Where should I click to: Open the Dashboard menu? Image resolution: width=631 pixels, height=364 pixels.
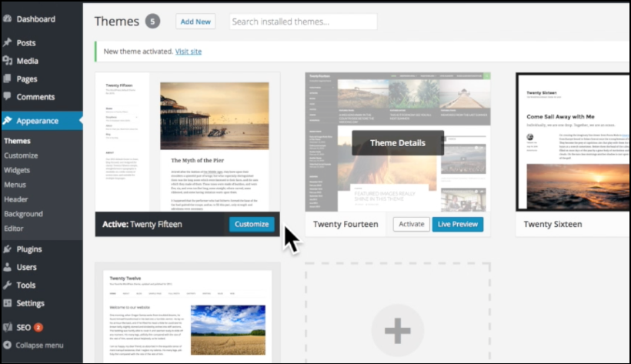pyautogui.click(x=36, y=19)
